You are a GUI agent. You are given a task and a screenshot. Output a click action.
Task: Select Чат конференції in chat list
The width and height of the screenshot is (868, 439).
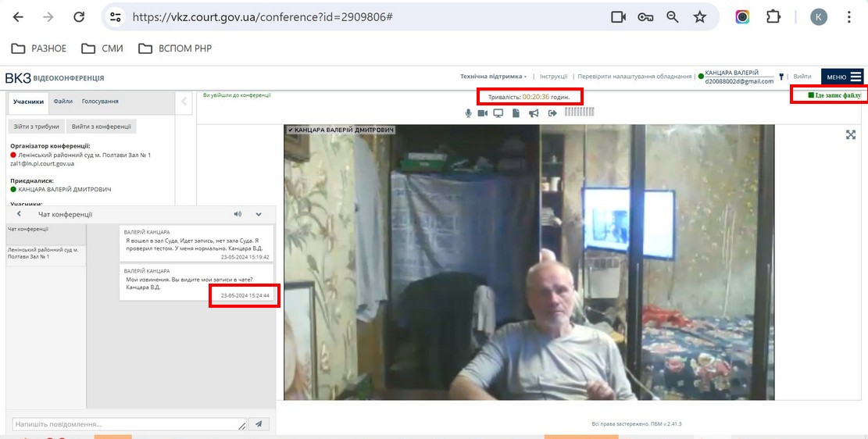(46, 234)
